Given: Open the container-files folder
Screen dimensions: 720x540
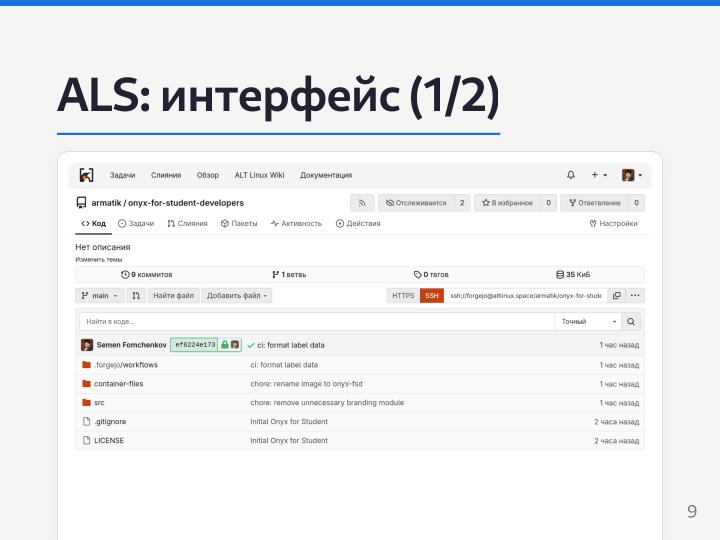Looking at the screenshot, I should [118, 383].
